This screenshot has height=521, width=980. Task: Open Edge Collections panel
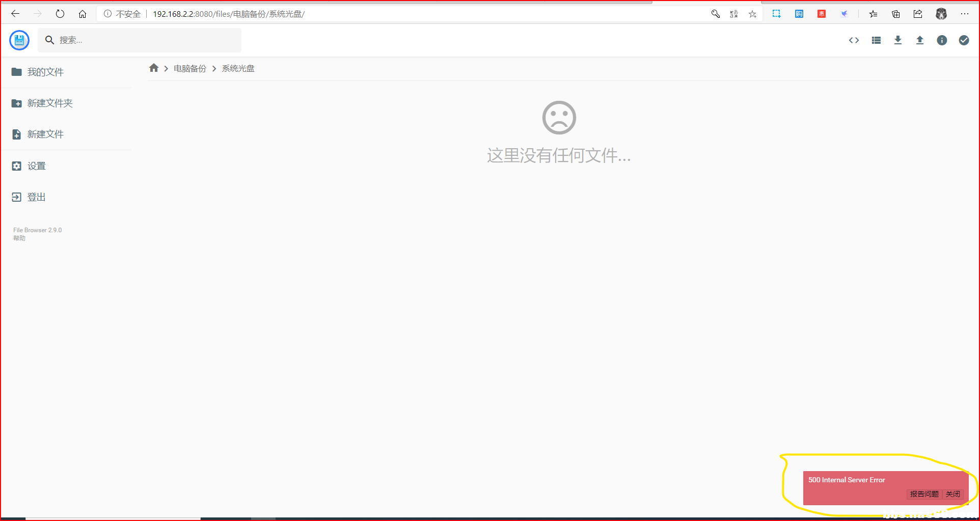(x=895, y=14)
